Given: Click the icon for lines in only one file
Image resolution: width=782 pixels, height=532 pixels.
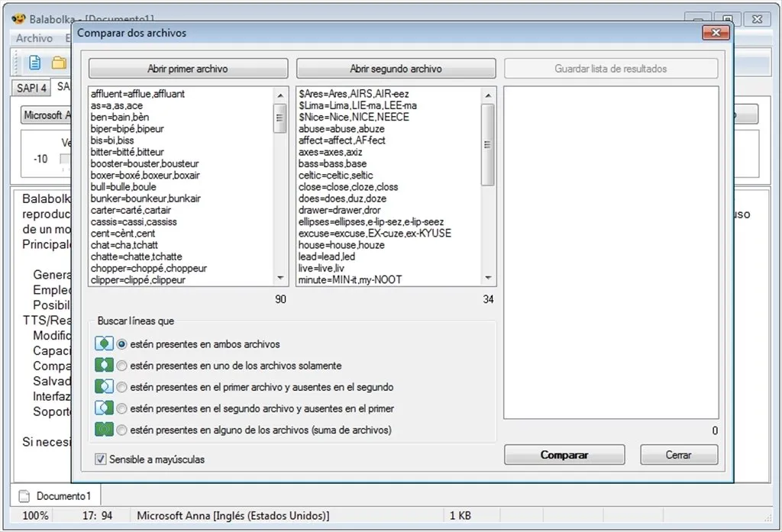Looking at the screenshot, I should tap(104, 365).
